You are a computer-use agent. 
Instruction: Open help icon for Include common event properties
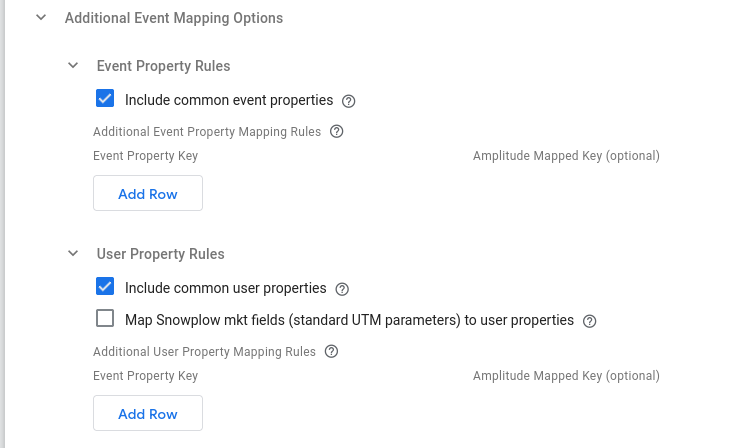(349, 101)
